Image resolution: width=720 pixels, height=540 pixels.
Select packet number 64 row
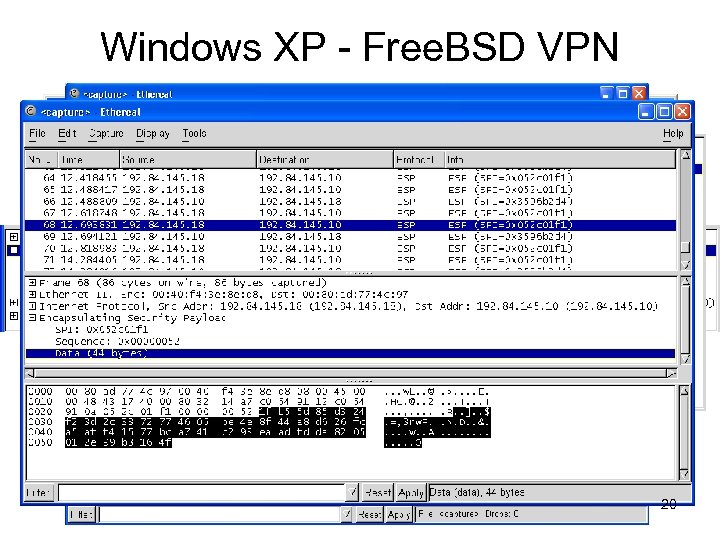click(x=350, y=178)
